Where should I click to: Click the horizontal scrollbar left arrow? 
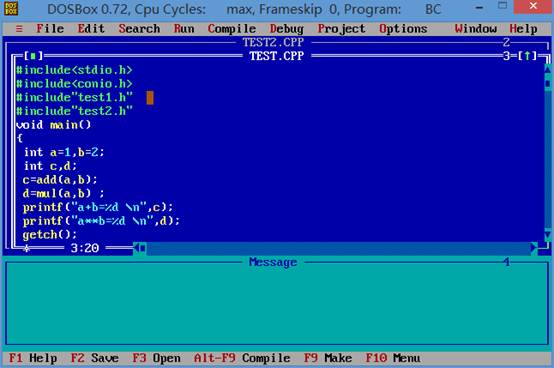point(136,248)
